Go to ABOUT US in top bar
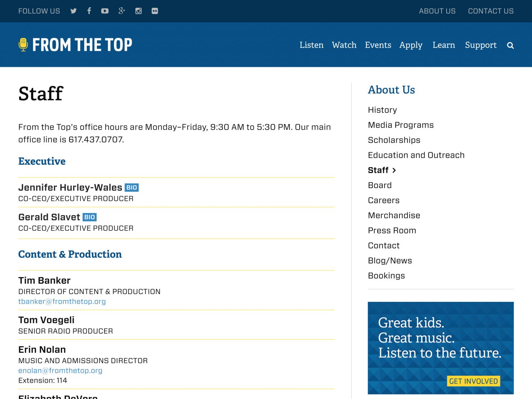The image size is (532, 399). (x=437, y=11)
